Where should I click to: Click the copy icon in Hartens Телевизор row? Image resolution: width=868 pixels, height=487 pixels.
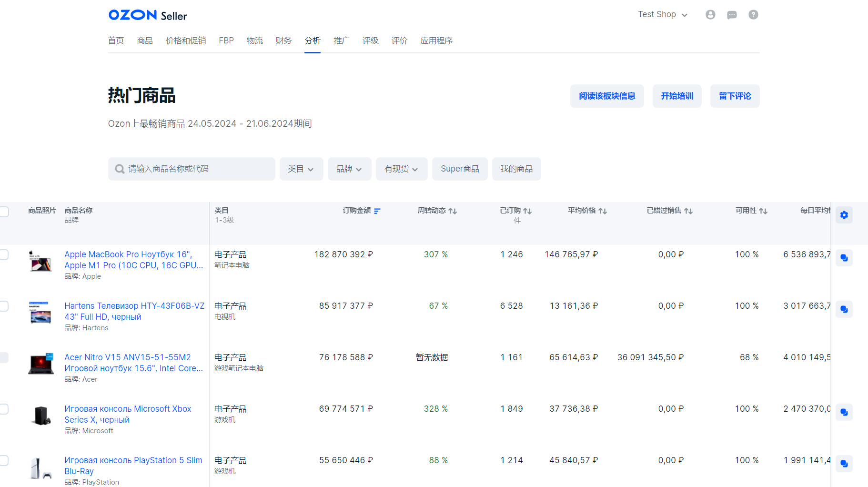coord(844,309)
